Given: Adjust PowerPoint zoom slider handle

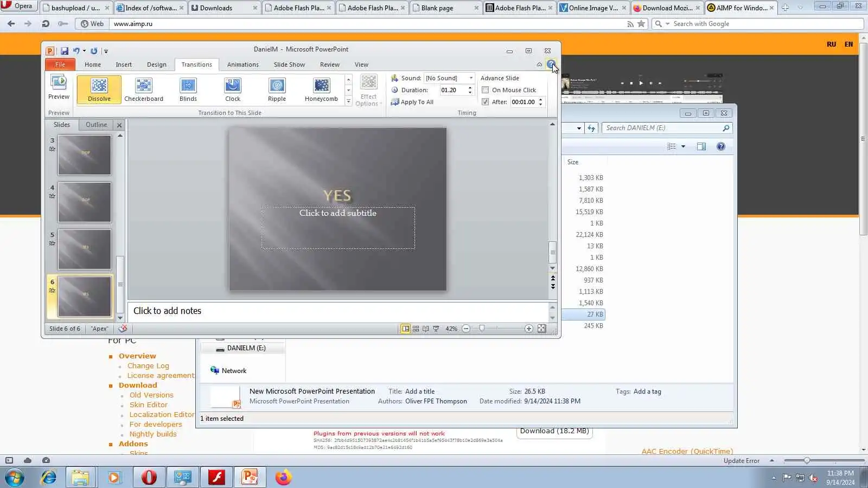Looking at the screenshot, I should [x=482, y=329].
